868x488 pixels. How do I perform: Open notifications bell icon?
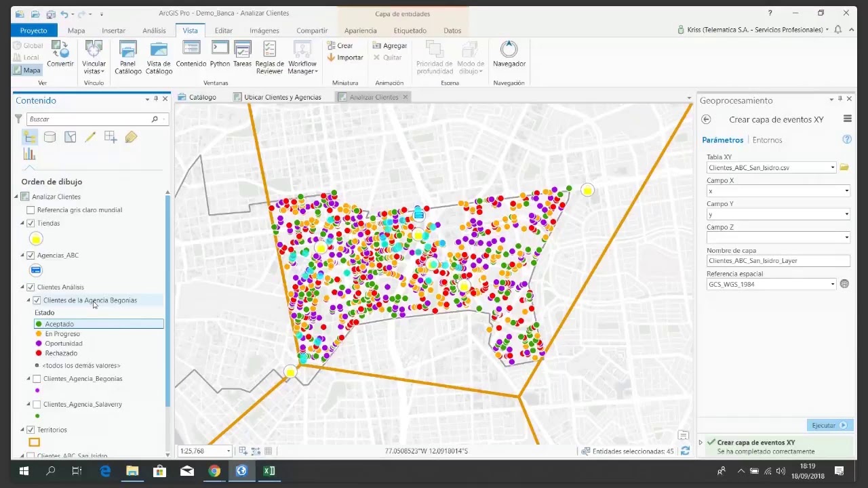tap(838, 30)
